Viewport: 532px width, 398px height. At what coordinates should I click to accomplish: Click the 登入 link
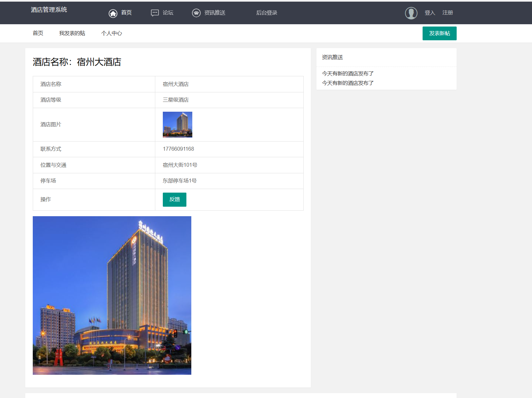click(430, 13)
